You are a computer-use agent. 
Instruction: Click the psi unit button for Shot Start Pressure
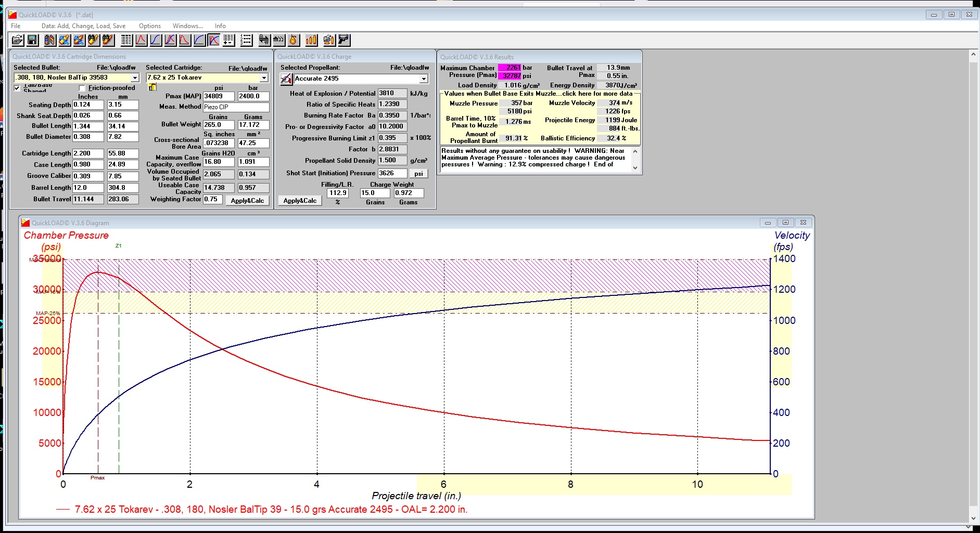point(418,174)
